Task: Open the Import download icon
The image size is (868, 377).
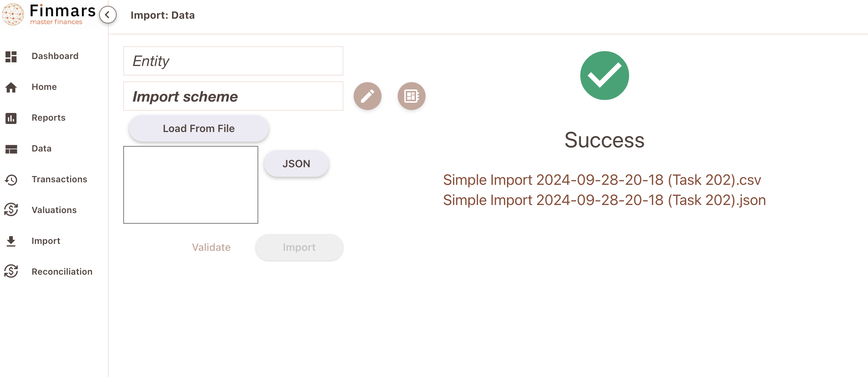Action: click(x=11, y=241)
